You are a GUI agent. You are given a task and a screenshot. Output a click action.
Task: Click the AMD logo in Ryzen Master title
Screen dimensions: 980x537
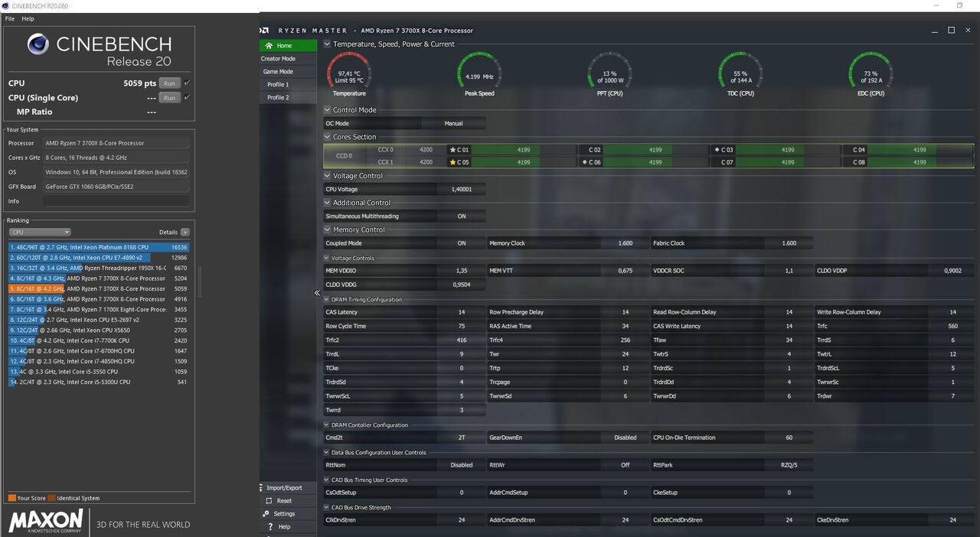pyautogui.click(x=264, y=31)
